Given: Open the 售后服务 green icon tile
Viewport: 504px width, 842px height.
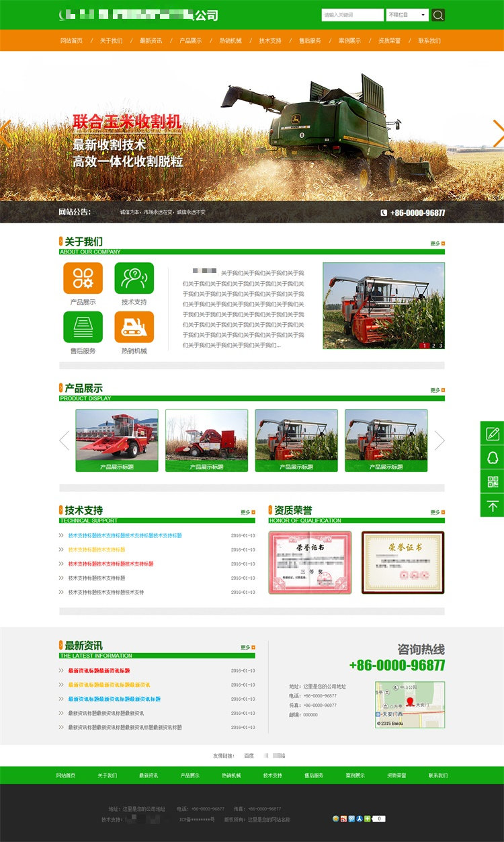Looking at the screenshot, I should [83, 327].
